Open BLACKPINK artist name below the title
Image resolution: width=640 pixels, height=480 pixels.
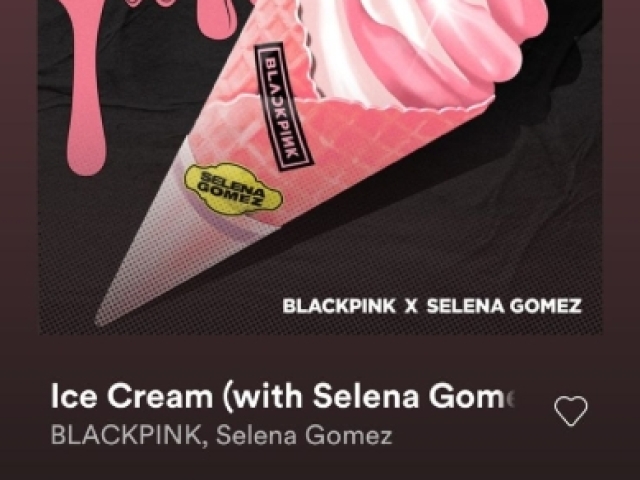point(125,435)
